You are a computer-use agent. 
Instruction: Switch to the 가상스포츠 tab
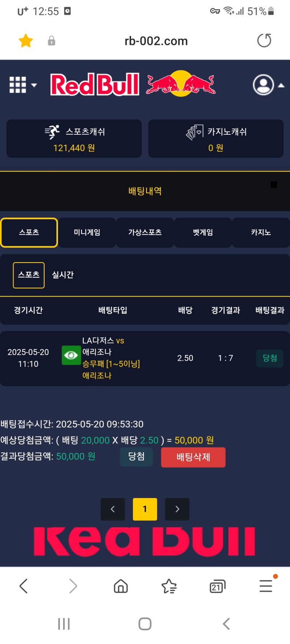point(145,233)
